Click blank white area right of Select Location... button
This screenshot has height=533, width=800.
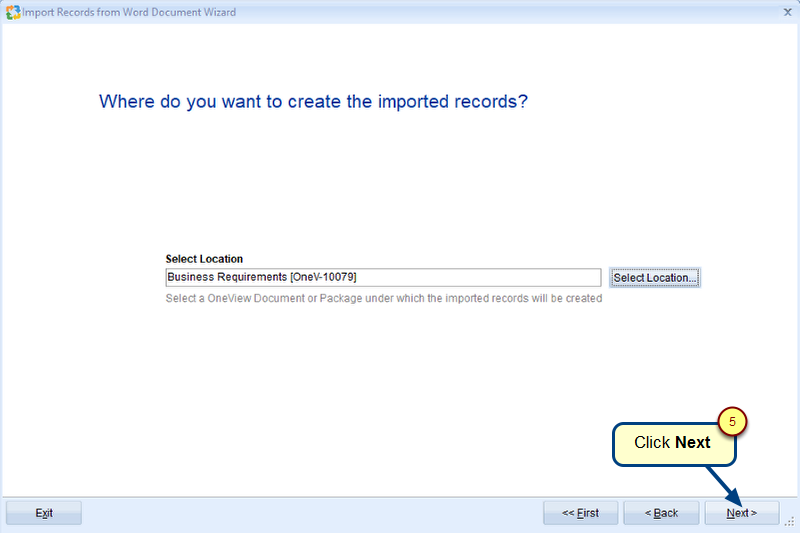tap(750, 277)
